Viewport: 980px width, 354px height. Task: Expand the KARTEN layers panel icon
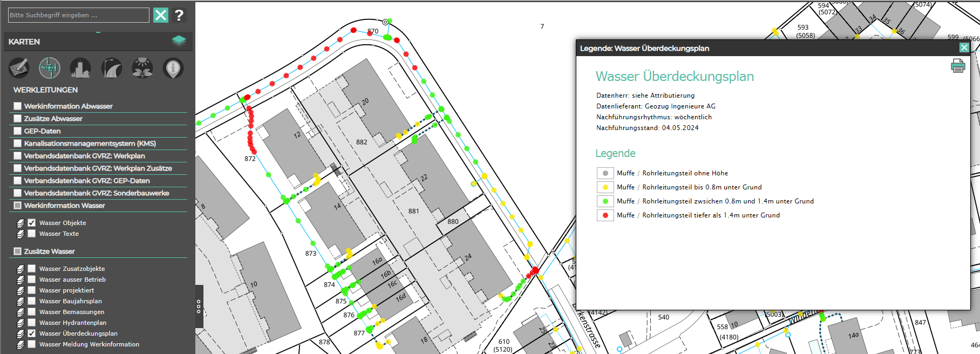point(179,41)
